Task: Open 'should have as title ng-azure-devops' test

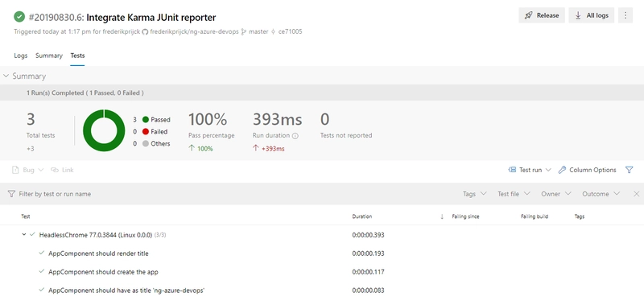Action: (x=126, y=291)
